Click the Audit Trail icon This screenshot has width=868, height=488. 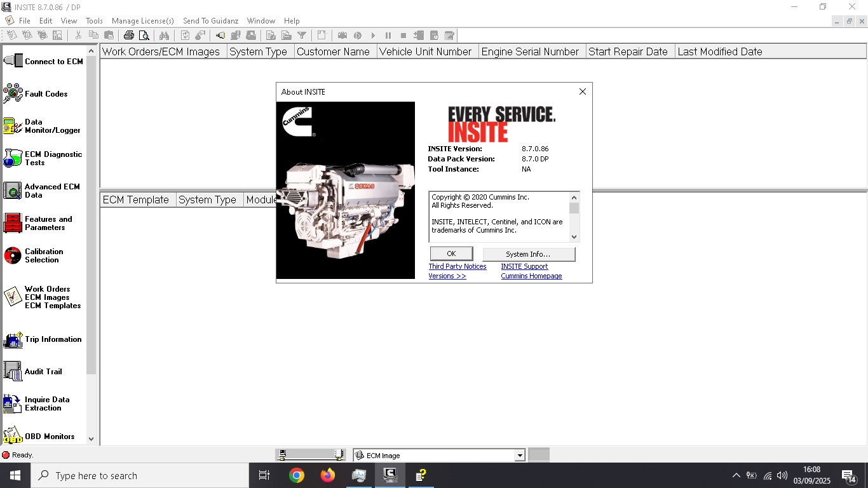coord(13,372)
